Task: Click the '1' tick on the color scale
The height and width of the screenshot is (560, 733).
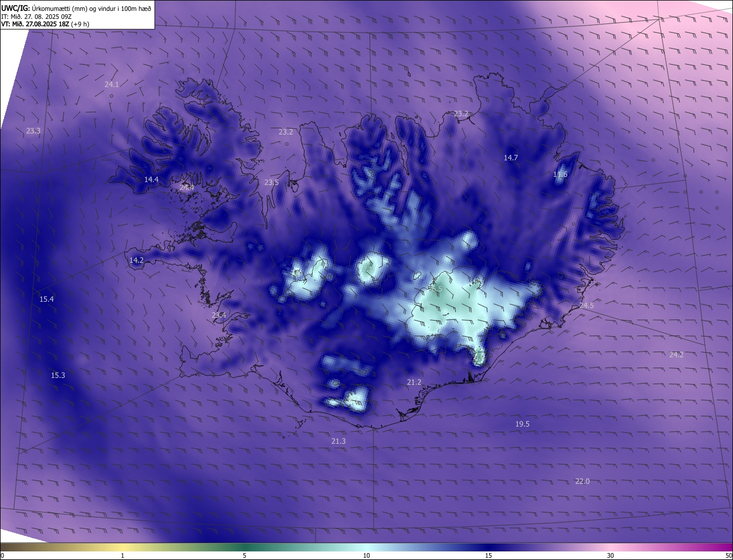Action: coord(123,555)
